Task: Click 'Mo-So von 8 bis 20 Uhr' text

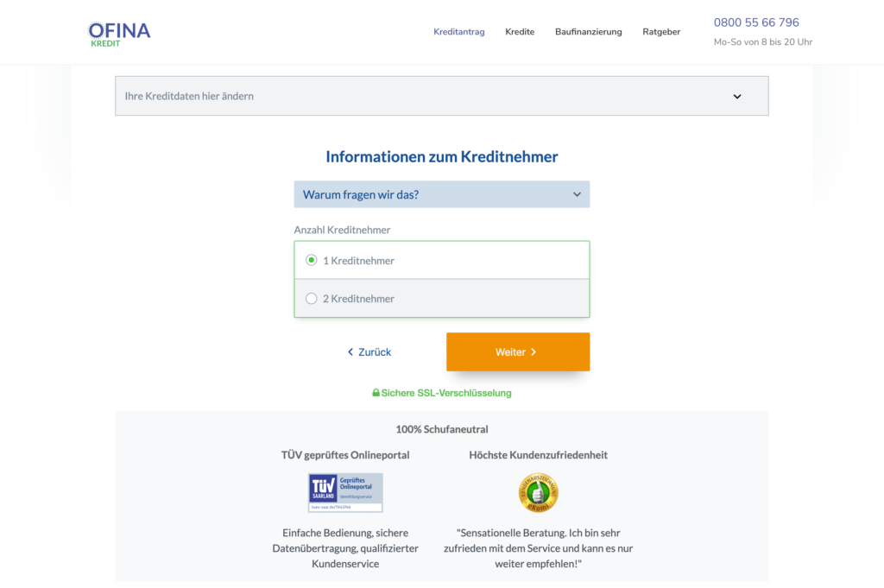Action: 763,41
